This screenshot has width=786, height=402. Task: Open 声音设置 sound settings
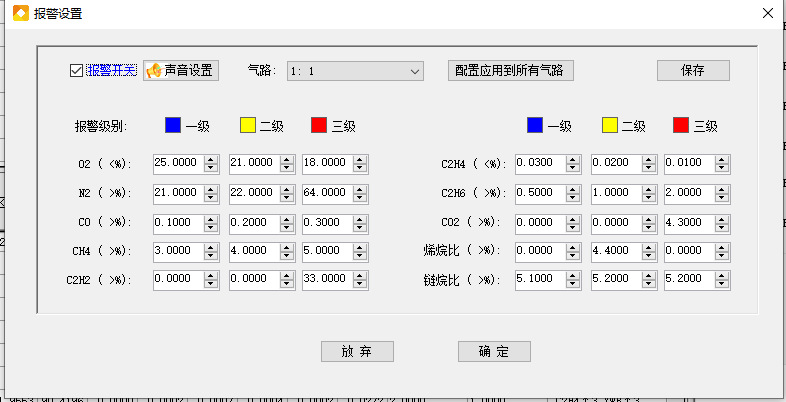click(x=181, y=71)
